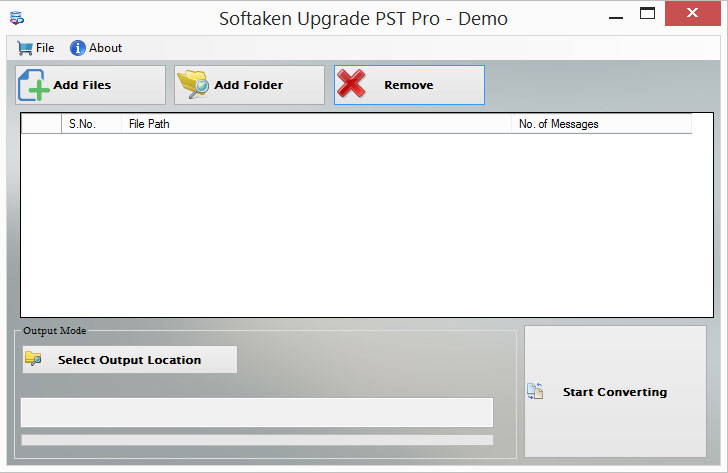
Task: Click the Add Folder button
Action: [x=249, y=85]
